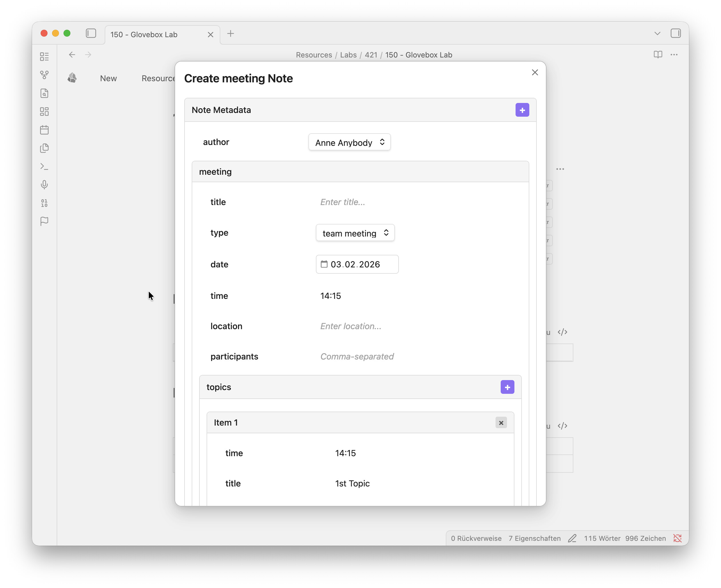Image resolution: width=721 pixels, height=588 pixels.
Task: Click the date field 03.02.2026
Action: click(x=357, y=264)
